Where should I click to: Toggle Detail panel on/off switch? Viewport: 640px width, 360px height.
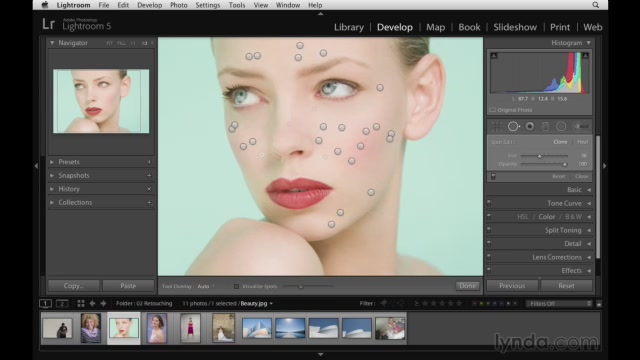[489, 243]
